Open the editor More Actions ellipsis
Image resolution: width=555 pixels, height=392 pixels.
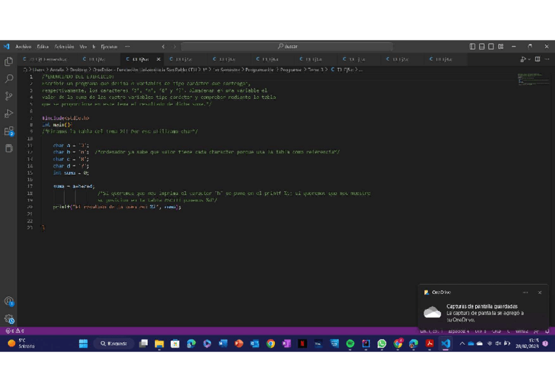(547, 60)
